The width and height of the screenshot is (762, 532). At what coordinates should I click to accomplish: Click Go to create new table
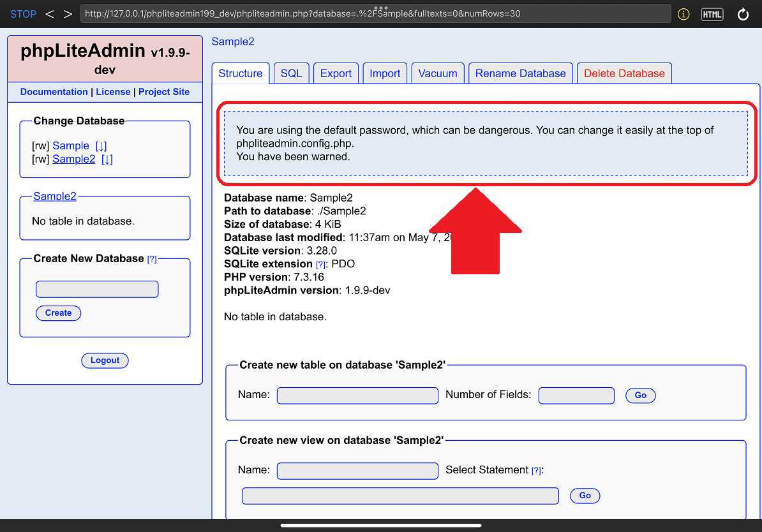click(x=641, y=395)
